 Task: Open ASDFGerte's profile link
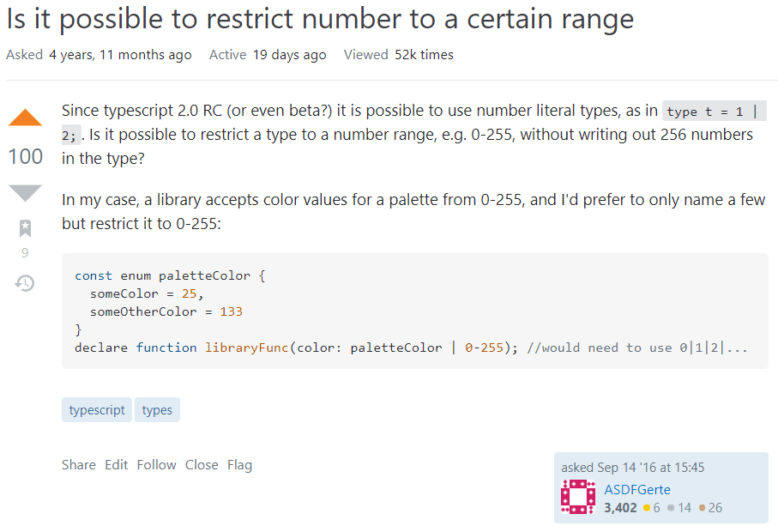click(636, 489)
